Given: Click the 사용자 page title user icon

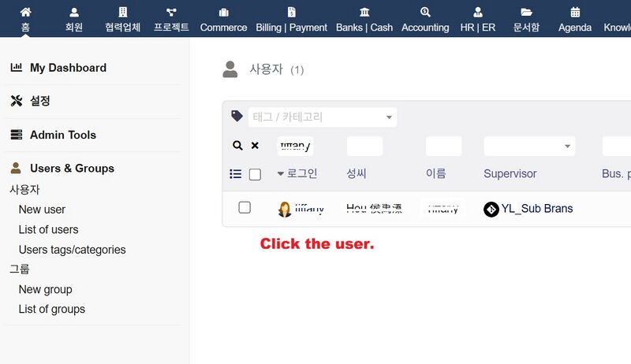Looking at the screenshot, I should pos(230,69).
